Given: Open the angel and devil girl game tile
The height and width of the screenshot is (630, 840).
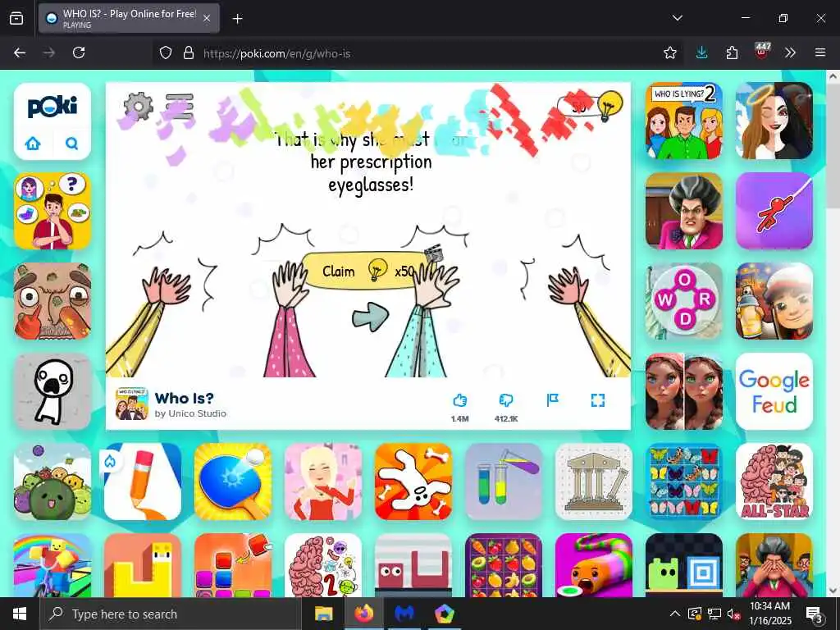Looking at the screenshot, I should [x=774, y=121].
